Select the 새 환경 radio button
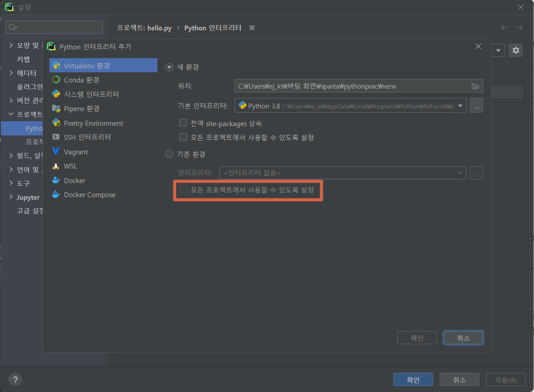This screenshot has height=392, width=534. [x=169, y=67]
